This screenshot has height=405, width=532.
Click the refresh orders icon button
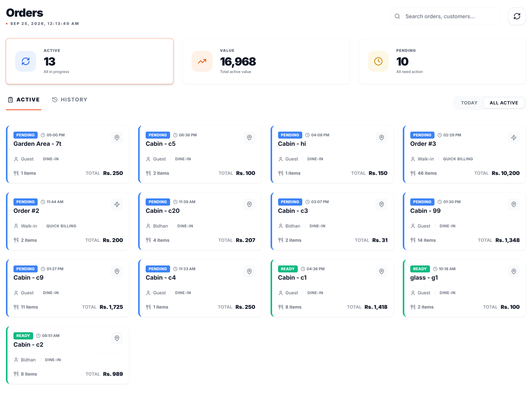517,16
